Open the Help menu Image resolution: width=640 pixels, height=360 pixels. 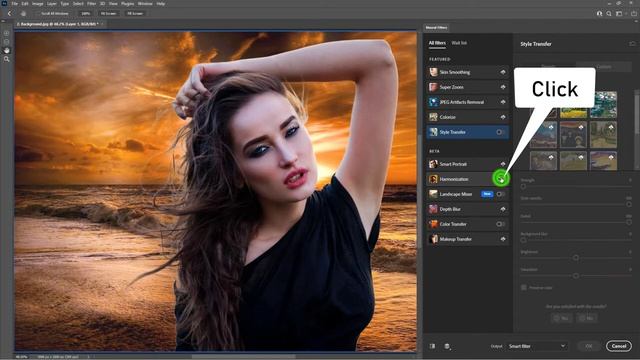161,4
